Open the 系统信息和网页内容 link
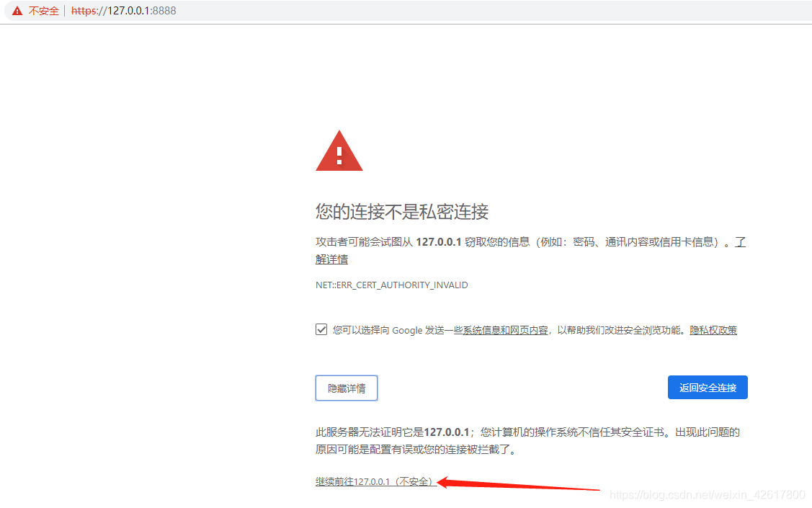The image size is (812, 508). [x=505, y=331]
